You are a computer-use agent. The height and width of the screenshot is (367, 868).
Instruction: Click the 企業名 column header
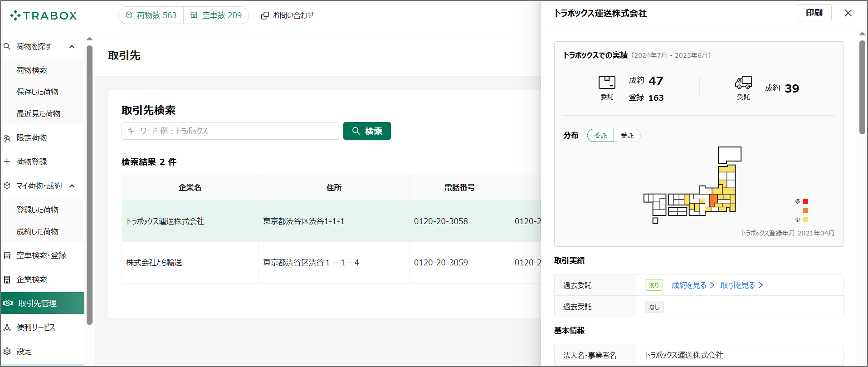click(x=190, y=188)
